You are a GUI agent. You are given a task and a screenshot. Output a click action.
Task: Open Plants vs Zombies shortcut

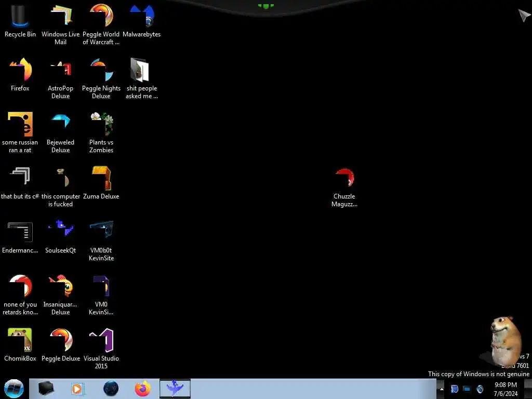pyautogui.click(x=101, y=132)
